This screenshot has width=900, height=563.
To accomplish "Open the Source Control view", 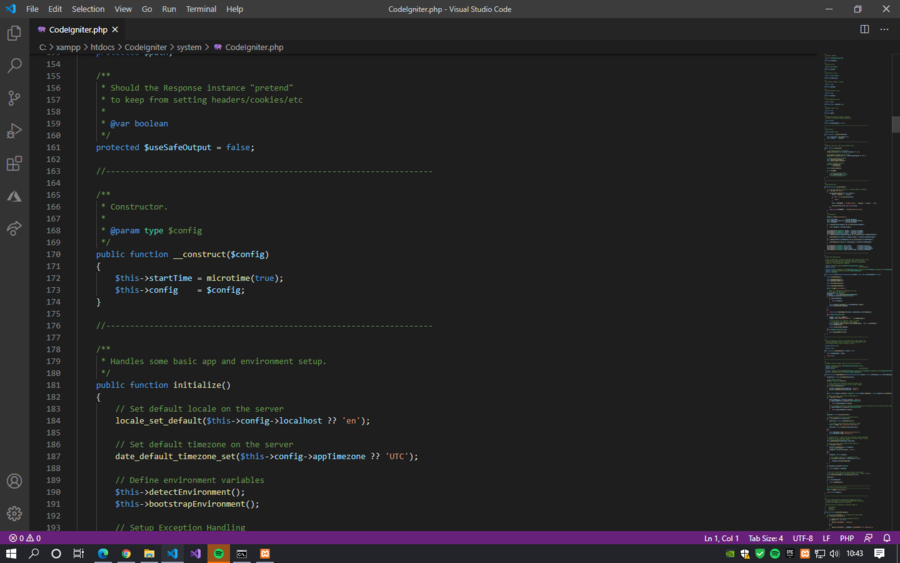I will click(x=14, y=98).
